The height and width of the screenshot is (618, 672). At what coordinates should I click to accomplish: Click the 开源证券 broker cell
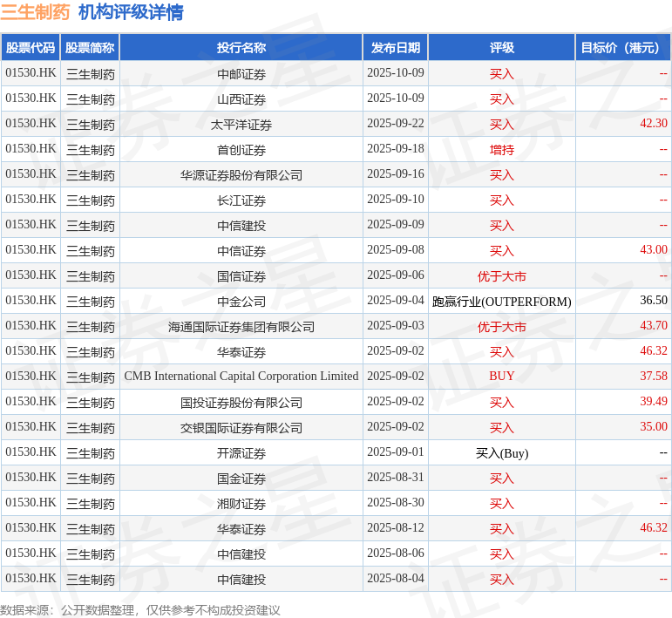(241, 453)
